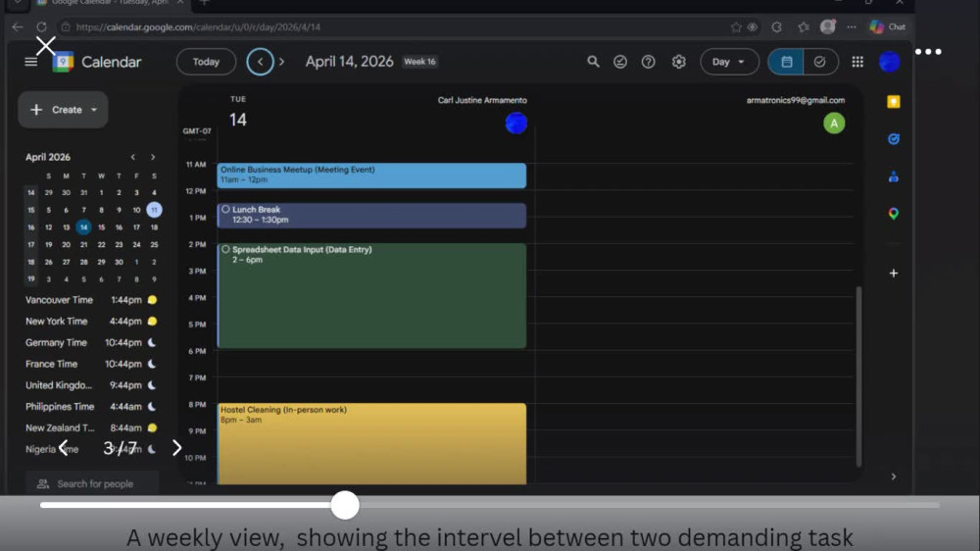
Task: Open Hostel Cleaning event
Action: pyautogui.click(x=371, y=443)
